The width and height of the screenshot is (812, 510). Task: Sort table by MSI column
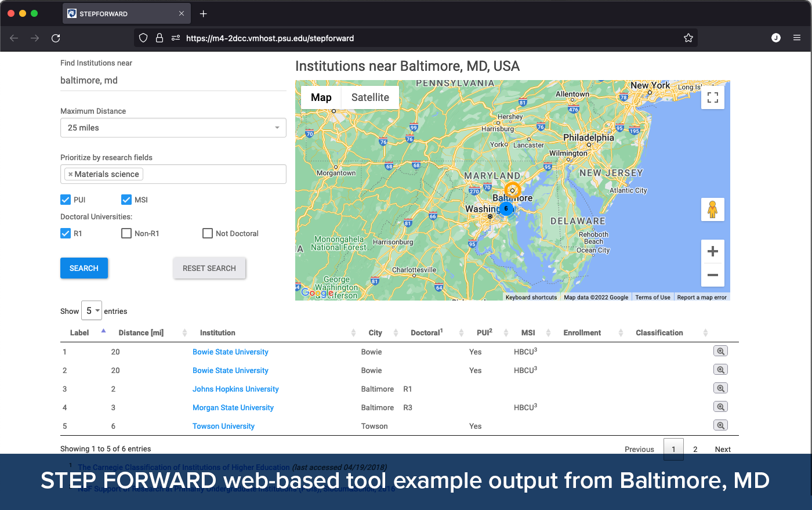coord(534,332)
